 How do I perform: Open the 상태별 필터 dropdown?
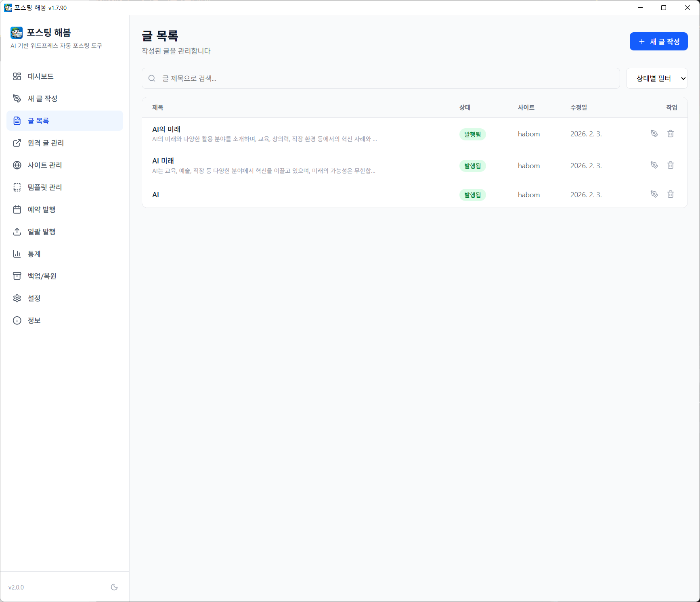pos(656,78)
